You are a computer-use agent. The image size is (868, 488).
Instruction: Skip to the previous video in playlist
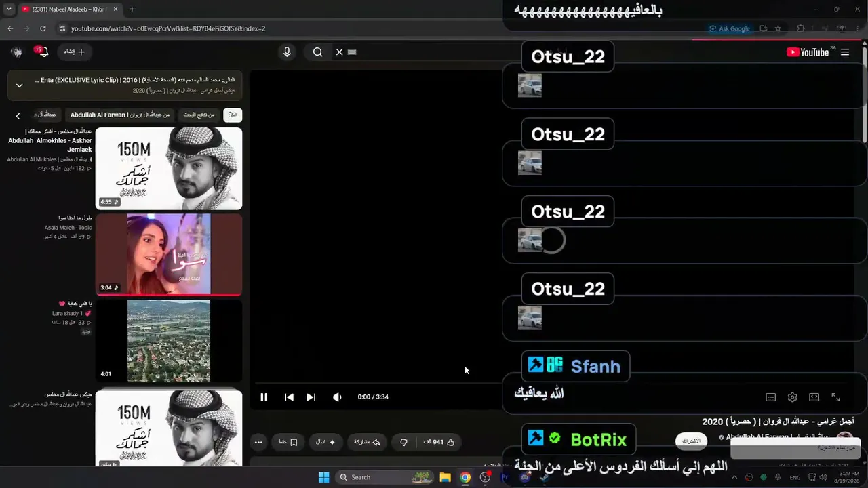pos(289,397)
